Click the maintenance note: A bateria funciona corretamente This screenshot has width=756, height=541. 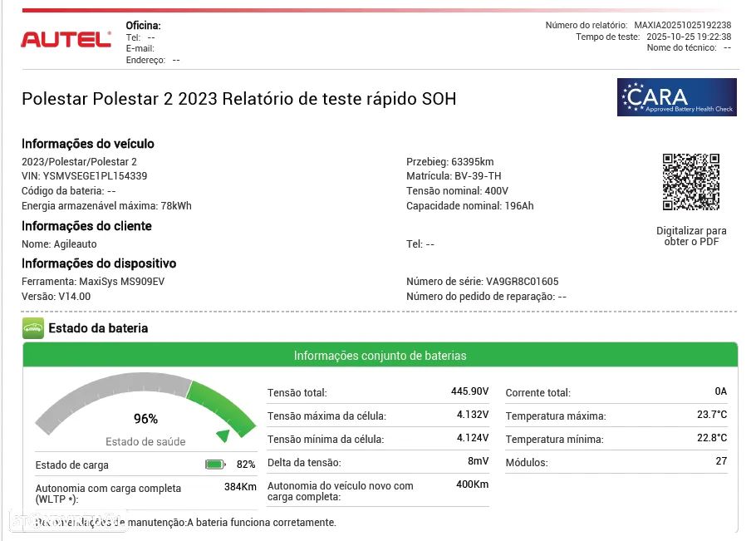262,523
